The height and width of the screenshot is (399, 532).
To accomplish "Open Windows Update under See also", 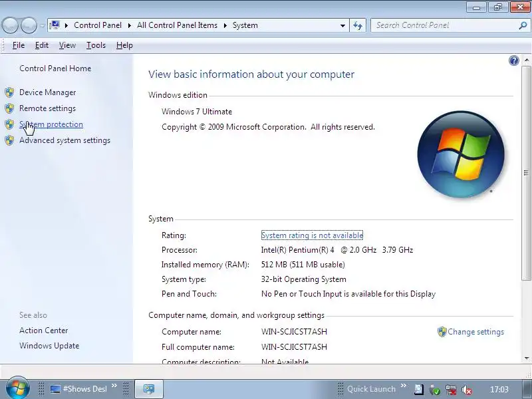I will click(x=49, y=346).
